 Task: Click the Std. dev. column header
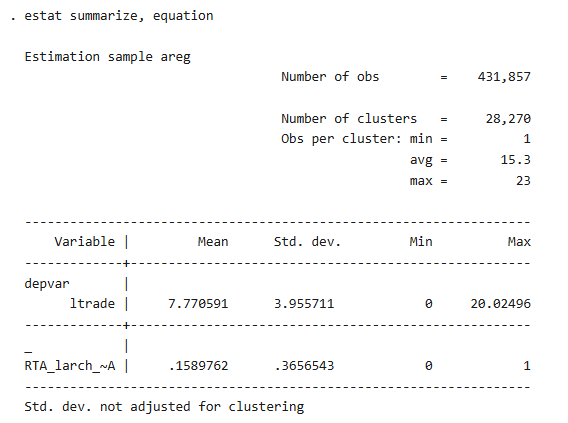(x=307, y=242)
